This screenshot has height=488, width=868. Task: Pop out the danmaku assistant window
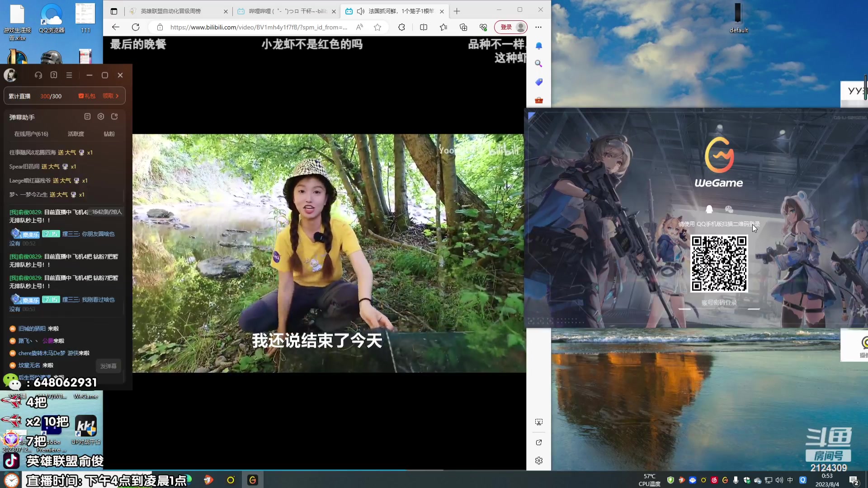pyautogui.click(x=114, y=117)
